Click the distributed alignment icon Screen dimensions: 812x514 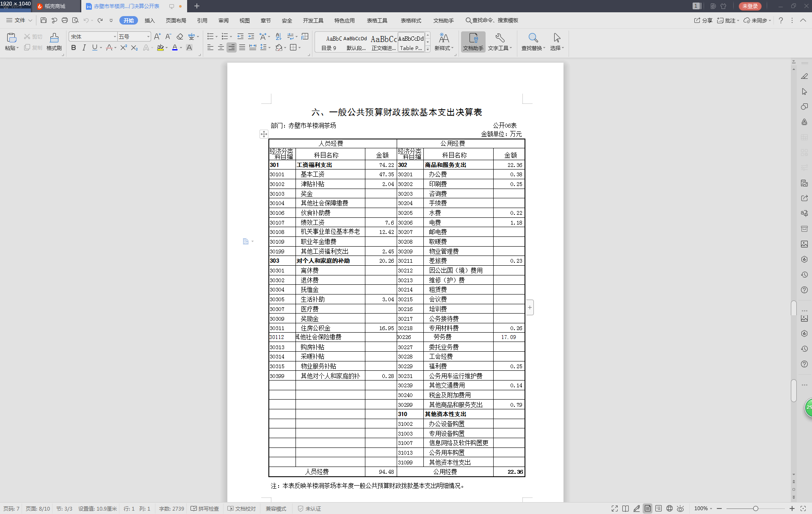(x=252, y=48)
